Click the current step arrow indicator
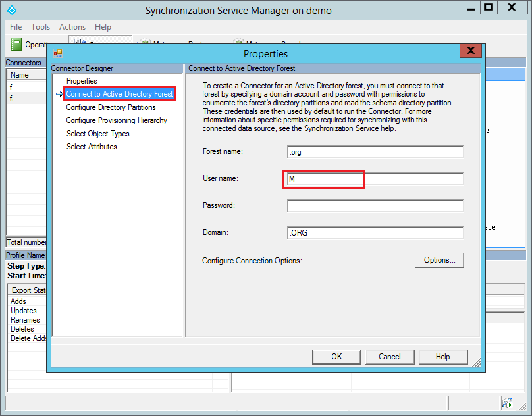Viewport: 532px width, 416px height. pyautogui.click(x=59, y=94)
